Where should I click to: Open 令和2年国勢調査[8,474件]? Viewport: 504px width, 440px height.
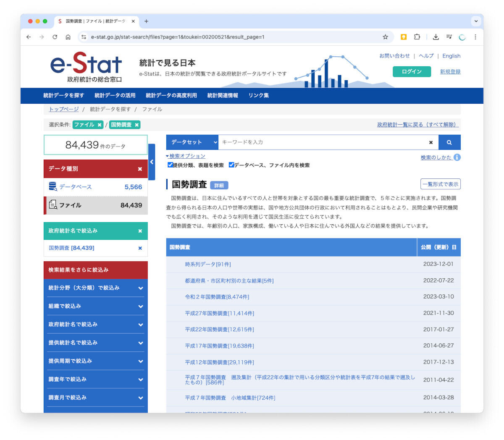click(217, 297)
